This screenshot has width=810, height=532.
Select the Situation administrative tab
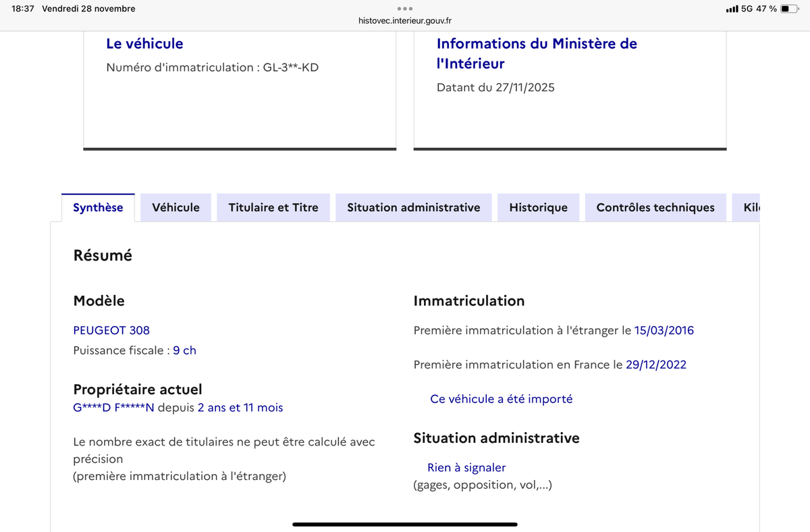click(414, 207)
